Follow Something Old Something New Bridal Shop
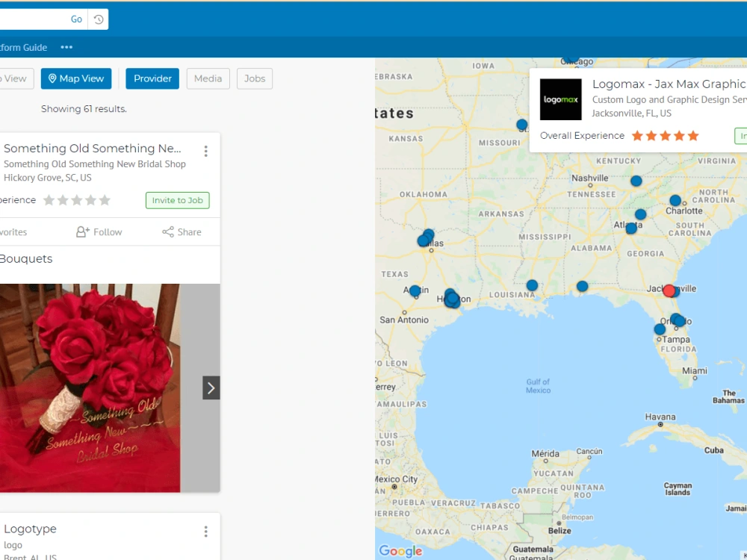Screen dimensions: 747x560 pyautogui.click(x=99, y=232)
